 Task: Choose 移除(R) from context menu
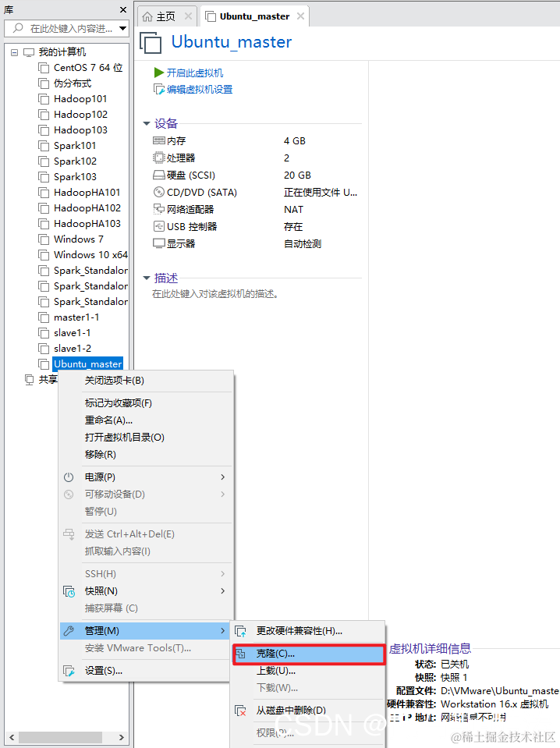(147, 455)
